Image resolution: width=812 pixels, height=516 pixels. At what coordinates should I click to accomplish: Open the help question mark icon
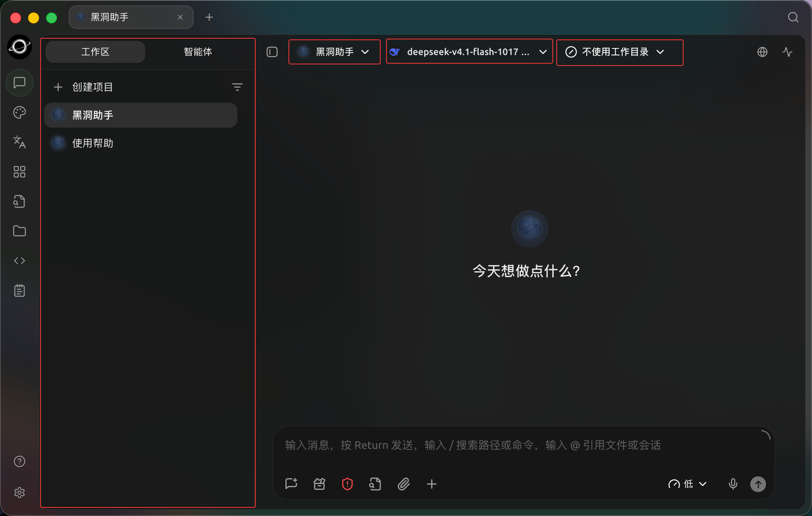(20, 461)
